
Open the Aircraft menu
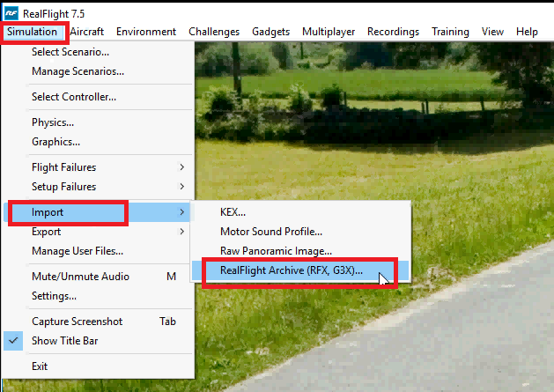[88, 32]
